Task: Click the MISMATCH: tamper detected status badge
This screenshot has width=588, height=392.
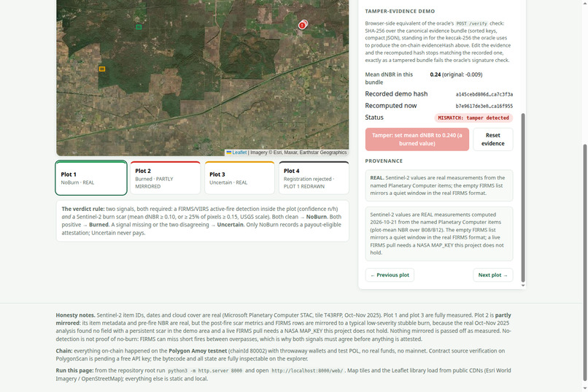Action: tap(473, 118)
